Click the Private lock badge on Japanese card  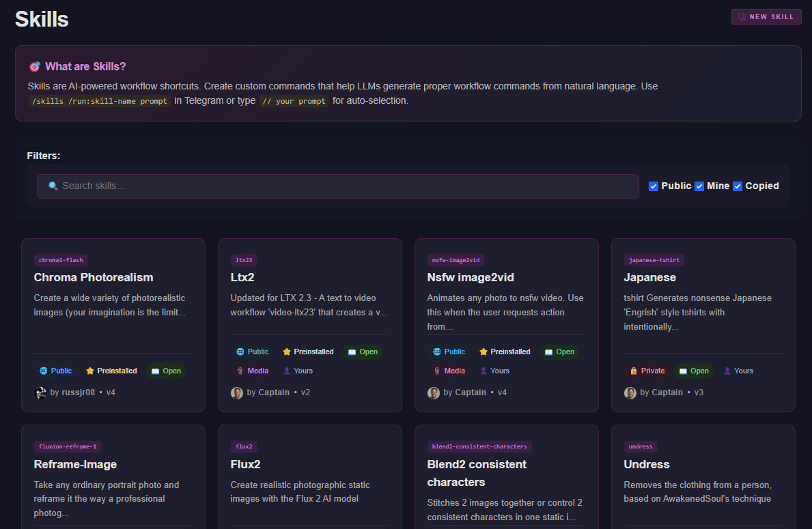click(647, 371)
